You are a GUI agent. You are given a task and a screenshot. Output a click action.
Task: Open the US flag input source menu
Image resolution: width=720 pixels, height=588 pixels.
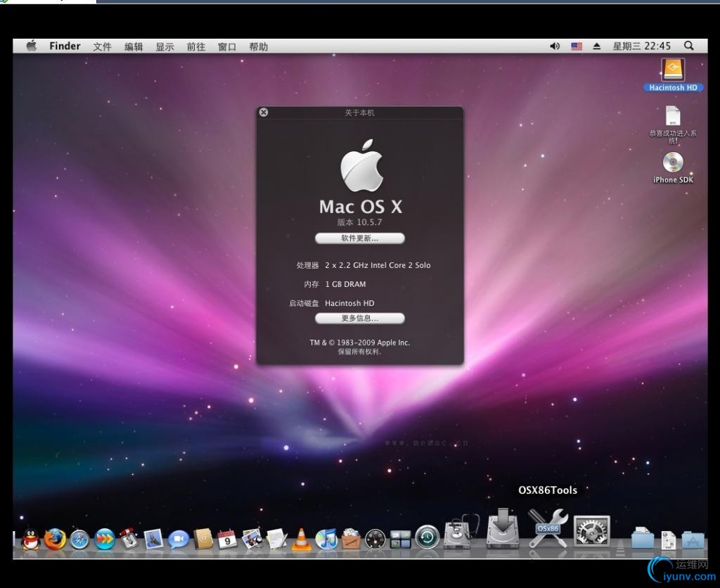point(577,46)
